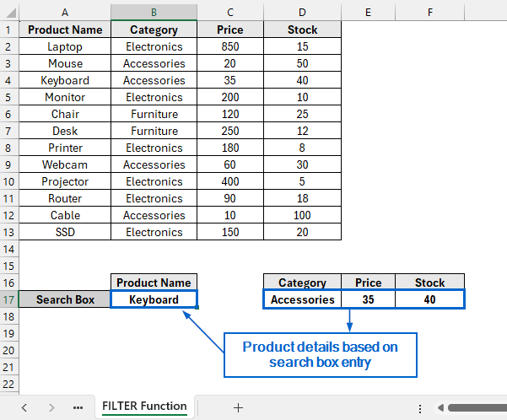Select row 17 header
The image size is (507, 420).
point(9,299)
